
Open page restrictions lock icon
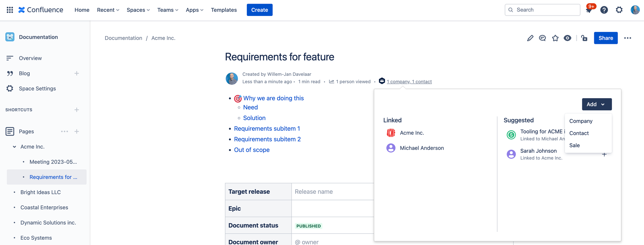click(584, 38)
